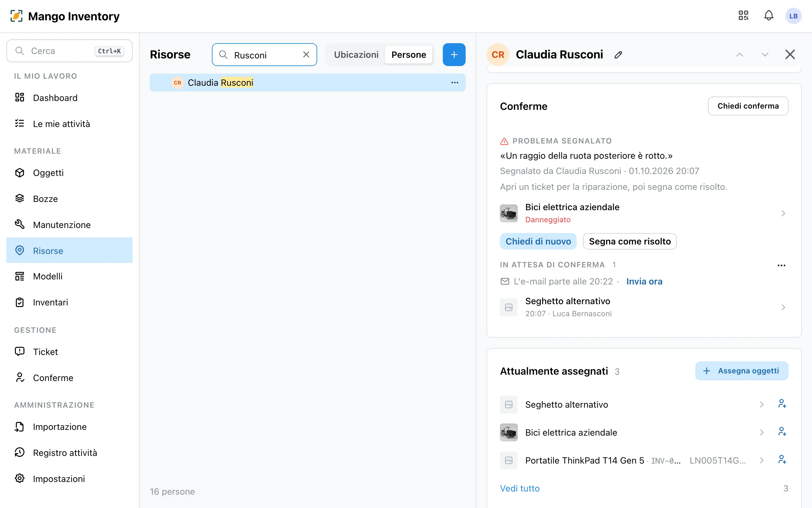
Task: Open Bozze in sidebar
Action: pos(69,198)
